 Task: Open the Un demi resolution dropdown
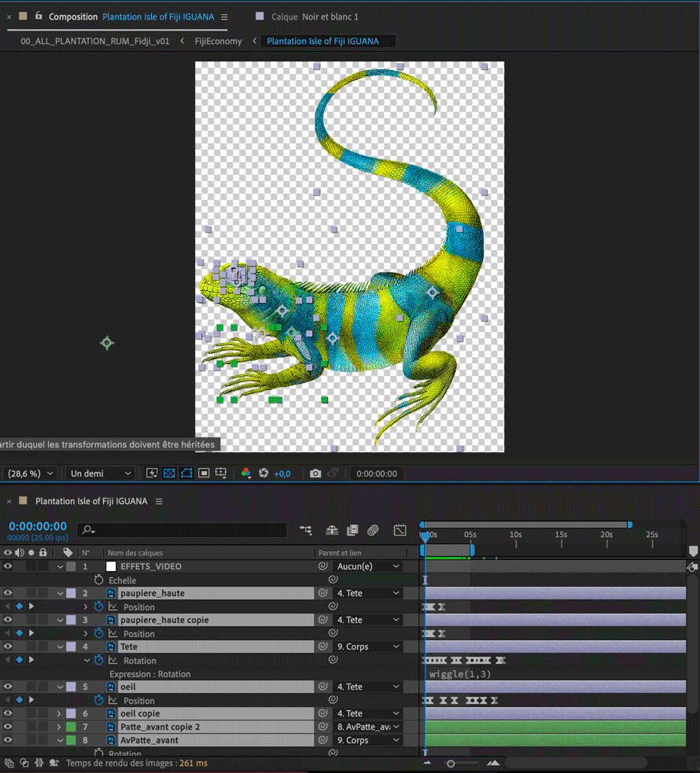[101, 473]
